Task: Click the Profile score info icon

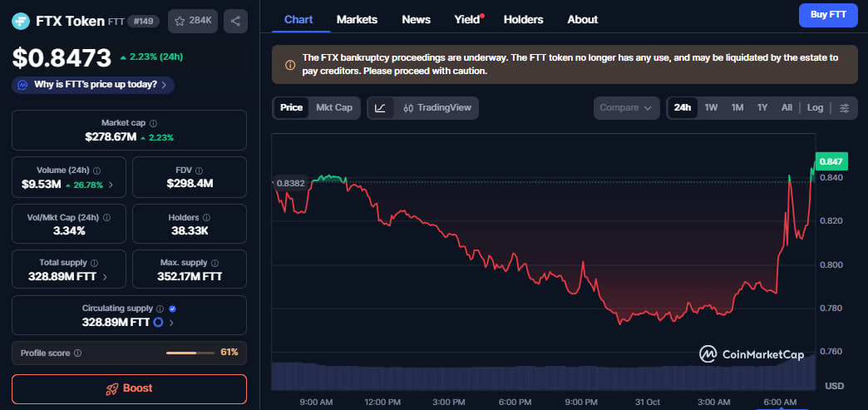Action: 77,353
